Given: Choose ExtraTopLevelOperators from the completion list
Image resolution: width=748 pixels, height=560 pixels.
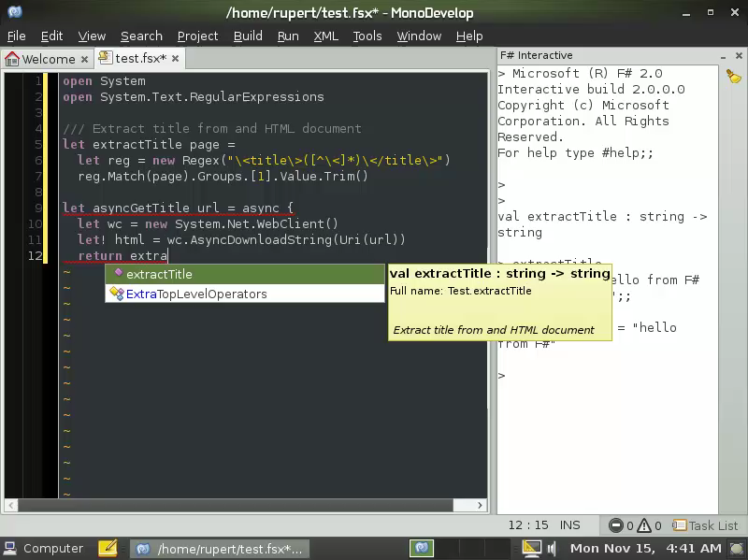Looking at the screenshot, I should point(245,294).
